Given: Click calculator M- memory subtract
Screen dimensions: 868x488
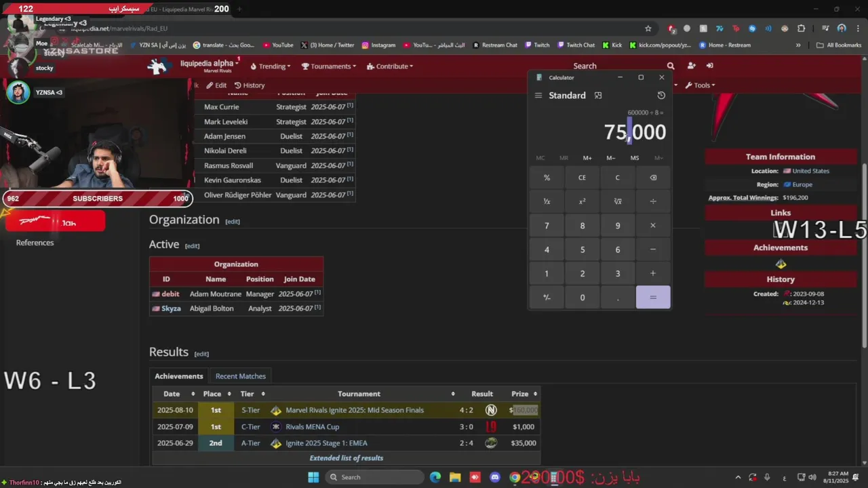Looking at the screenshot, I should [611, 158].
